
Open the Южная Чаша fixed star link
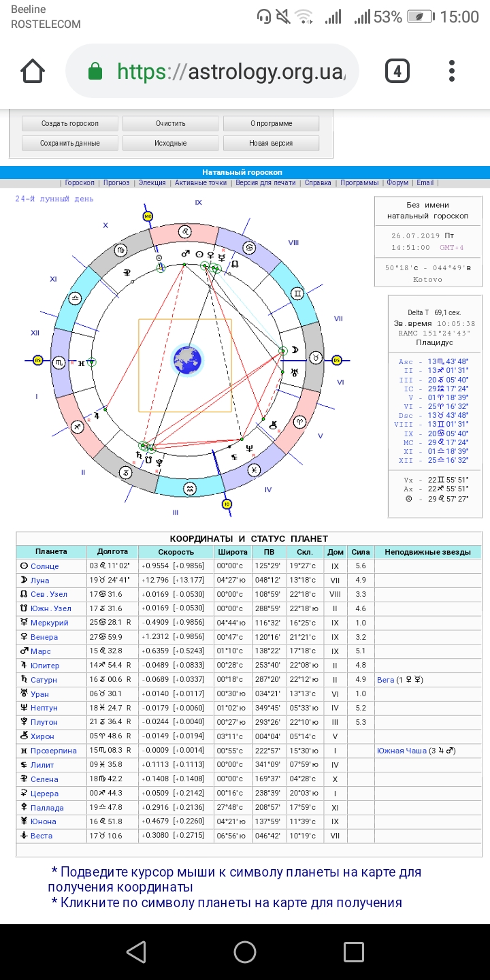pyautogui.click(x=402, y=751)
